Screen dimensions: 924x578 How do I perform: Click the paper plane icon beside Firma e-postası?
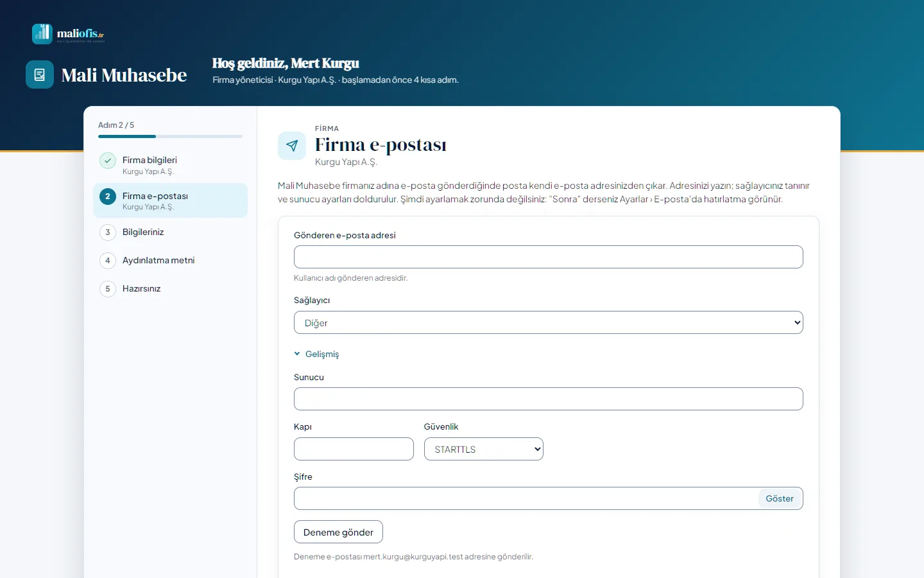tap(292, 146)
